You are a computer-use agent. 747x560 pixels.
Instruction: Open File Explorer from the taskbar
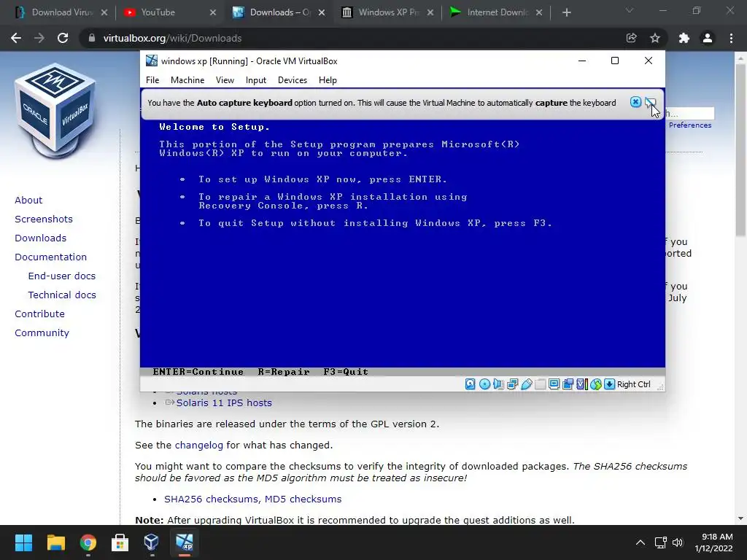(x=55, y=542)
